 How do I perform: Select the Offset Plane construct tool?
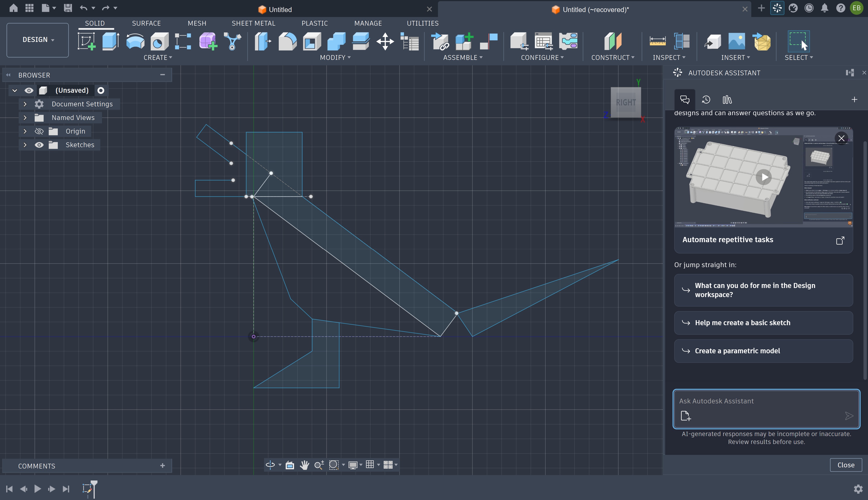pos(613,41)
